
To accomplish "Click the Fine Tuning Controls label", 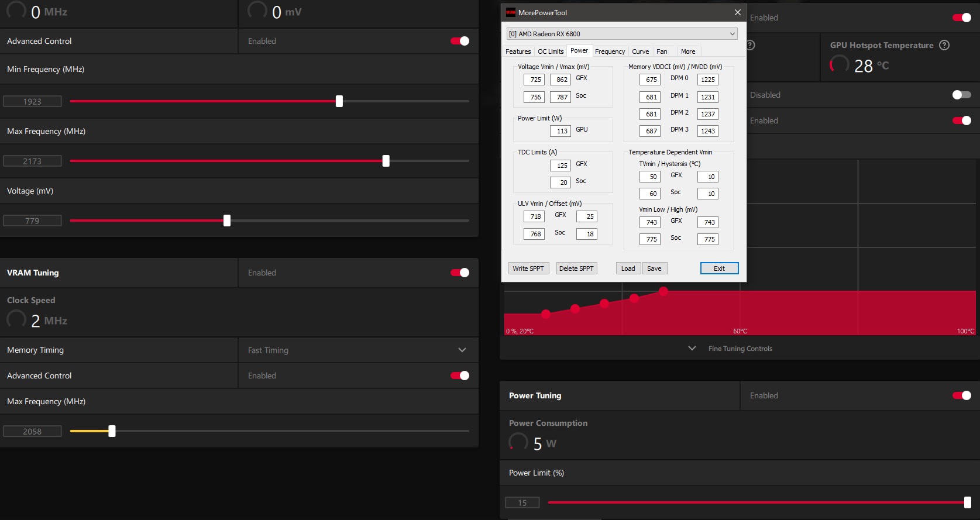I will (x=740, y=349).
